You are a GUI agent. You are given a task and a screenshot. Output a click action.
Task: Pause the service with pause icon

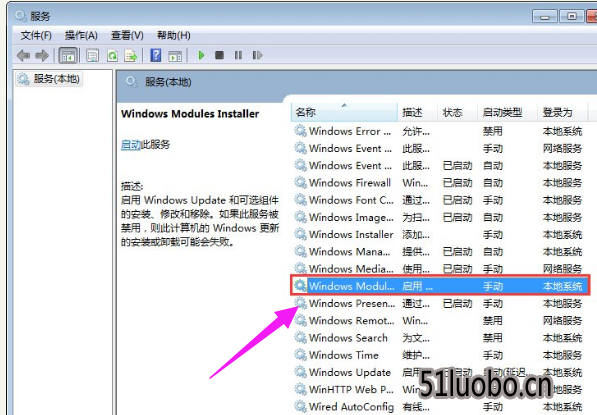pyautogui.click(x=238, y=56)
